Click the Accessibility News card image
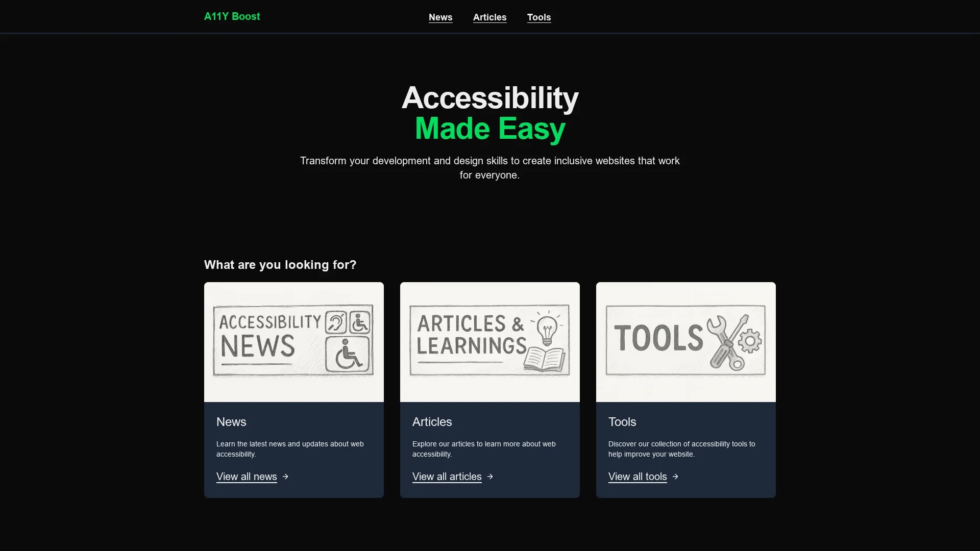This screenshot has width=980, height=551. pos(294,342)
